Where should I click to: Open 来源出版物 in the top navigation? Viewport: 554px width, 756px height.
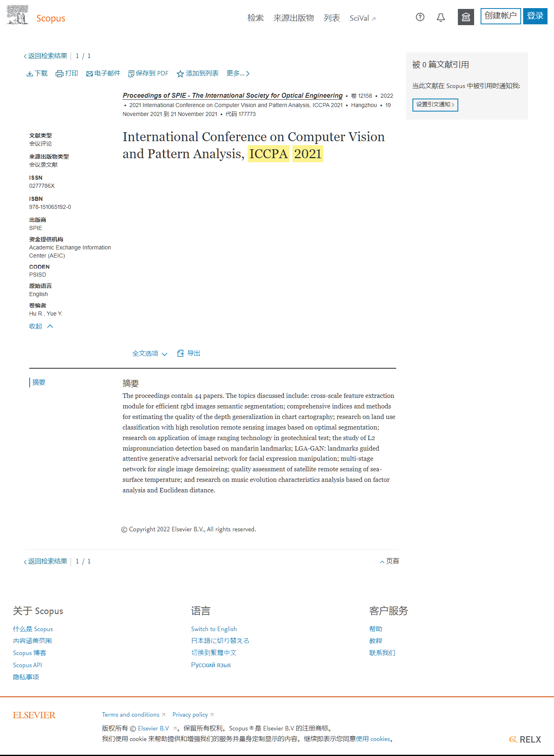pos(293,18)
